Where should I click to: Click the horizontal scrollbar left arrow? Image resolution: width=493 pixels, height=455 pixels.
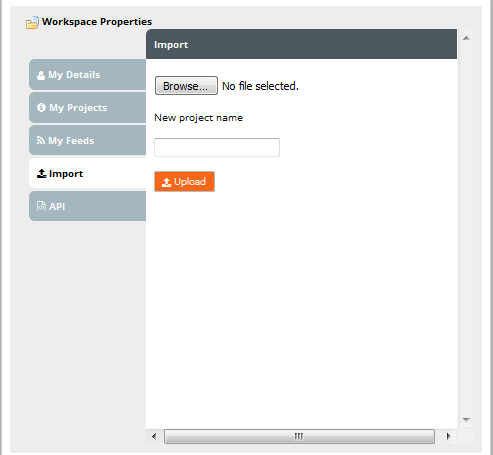(x=154, y=436)
